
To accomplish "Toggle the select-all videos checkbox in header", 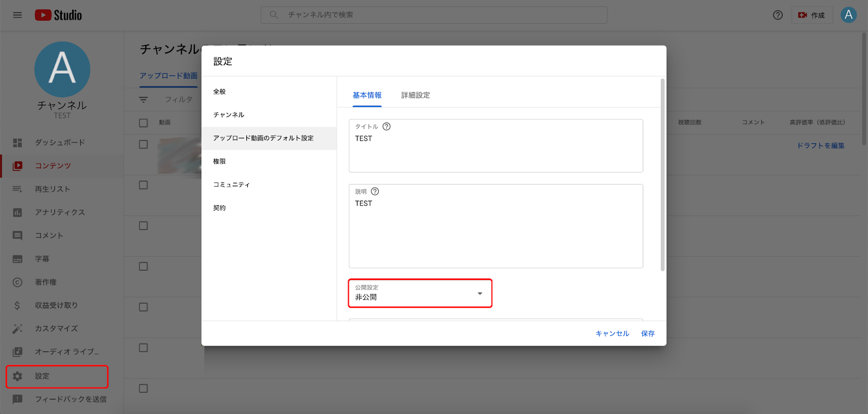I will point(143,123).
